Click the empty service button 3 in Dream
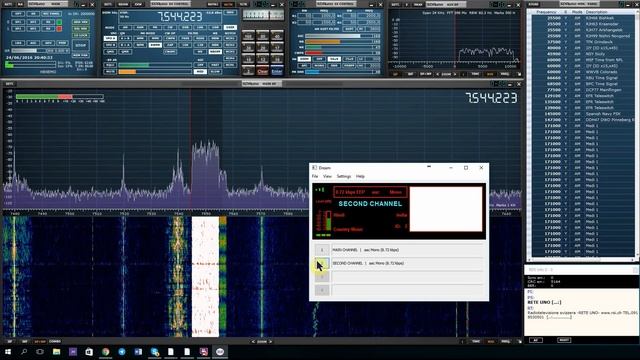 pos(322,277)
